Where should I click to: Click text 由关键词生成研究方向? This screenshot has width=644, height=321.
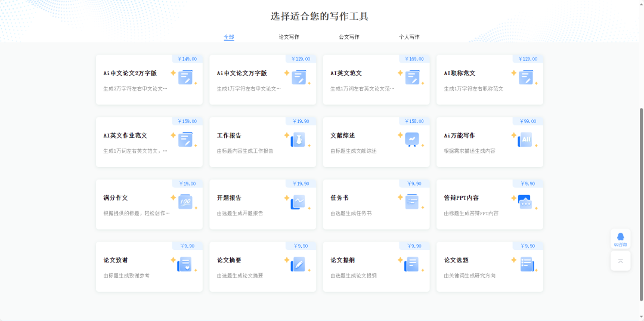(469, 276)
